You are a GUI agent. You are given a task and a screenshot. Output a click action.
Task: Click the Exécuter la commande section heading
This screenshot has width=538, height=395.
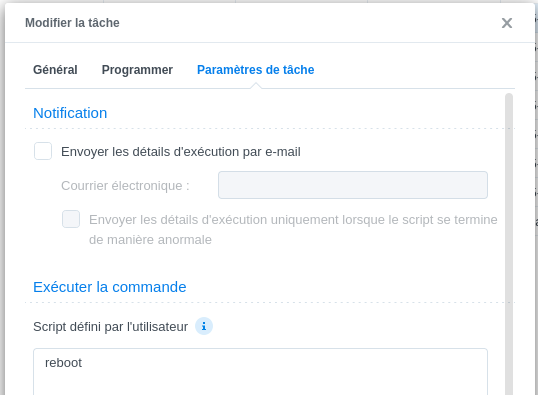pos(110,287)
